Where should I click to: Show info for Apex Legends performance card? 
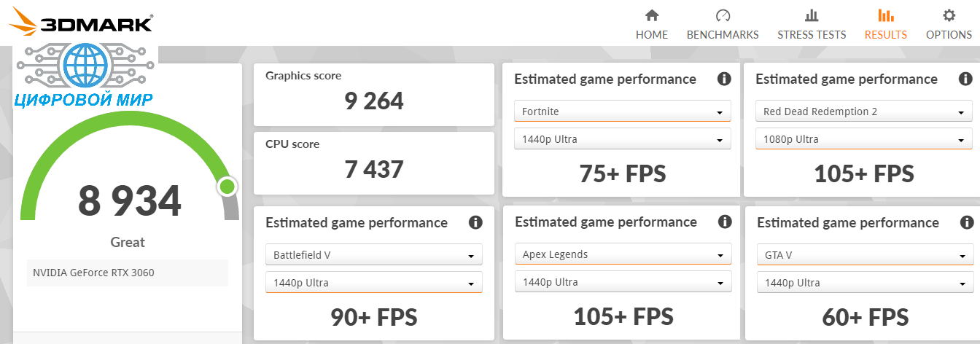(725, 222)
